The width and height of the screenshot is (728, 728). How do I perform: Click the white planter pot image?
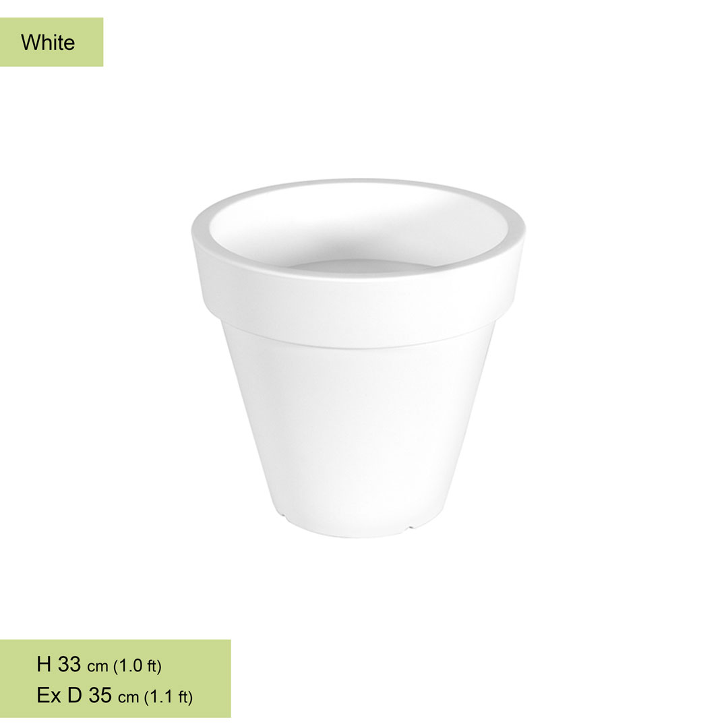tap(359, 358)
